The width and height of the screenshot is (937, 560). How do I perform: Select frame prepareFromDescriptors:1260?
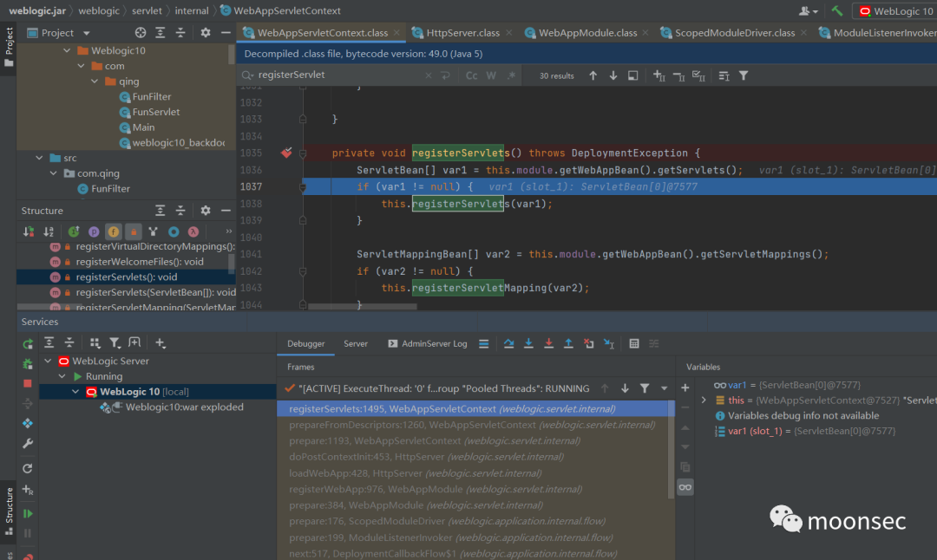tap(472, 425)
